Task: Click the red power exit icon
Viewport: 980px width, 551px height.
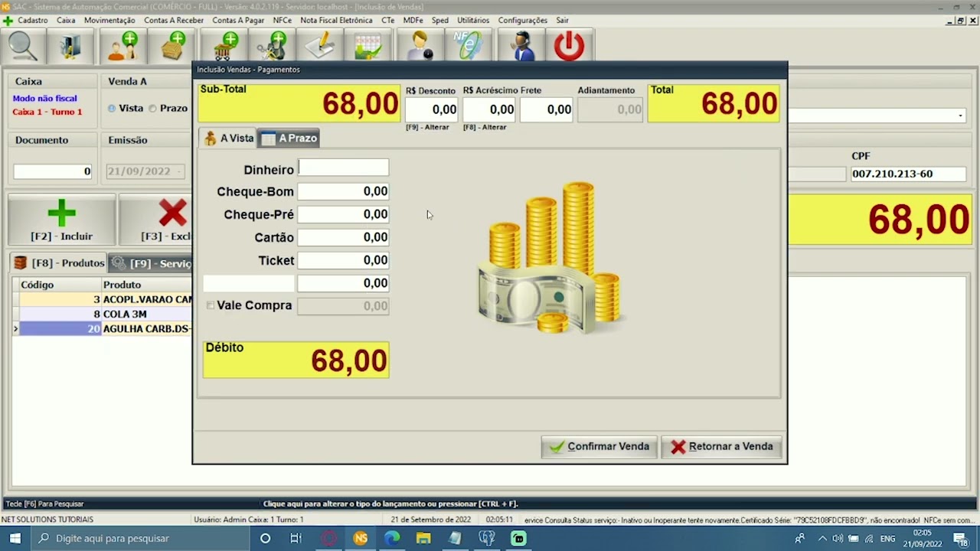Action: (569, 46)
